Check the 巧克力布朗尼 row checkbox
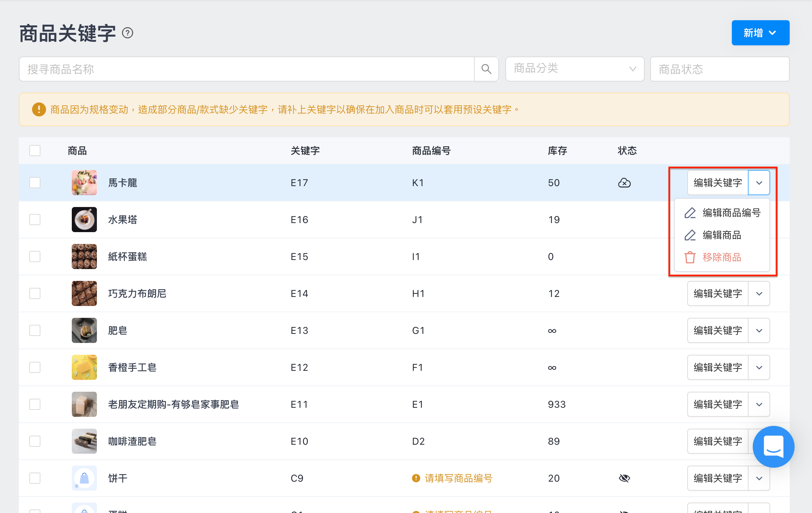Image resolution: width=812 pixels, height=513 pixels. [x=35, y=293]
